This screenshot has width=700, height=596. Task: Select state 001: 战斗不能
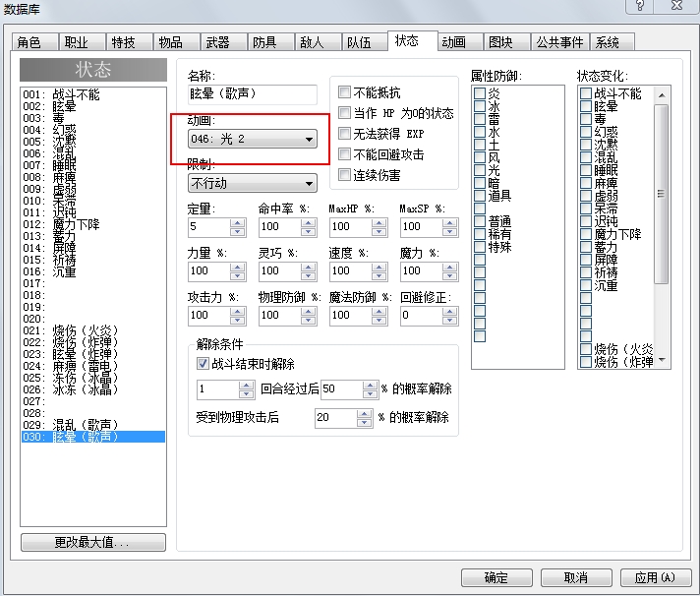tap(92, 94)
